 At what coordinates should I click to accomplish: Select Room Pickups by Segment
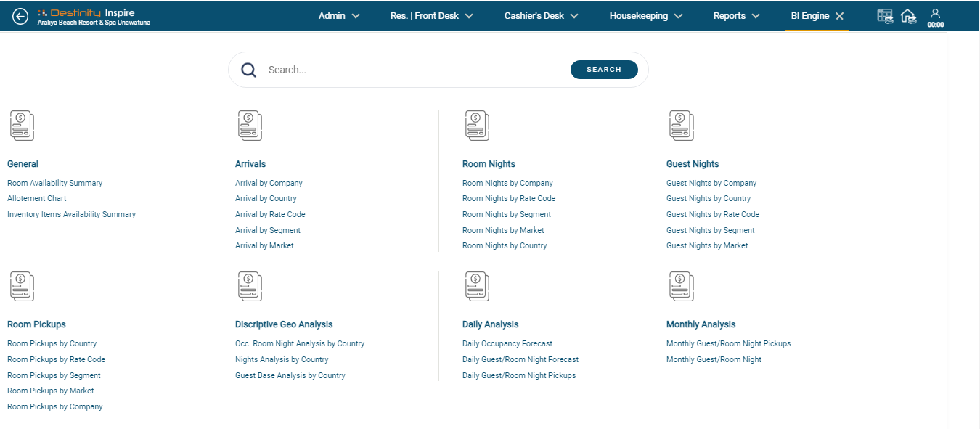point(54,375)
